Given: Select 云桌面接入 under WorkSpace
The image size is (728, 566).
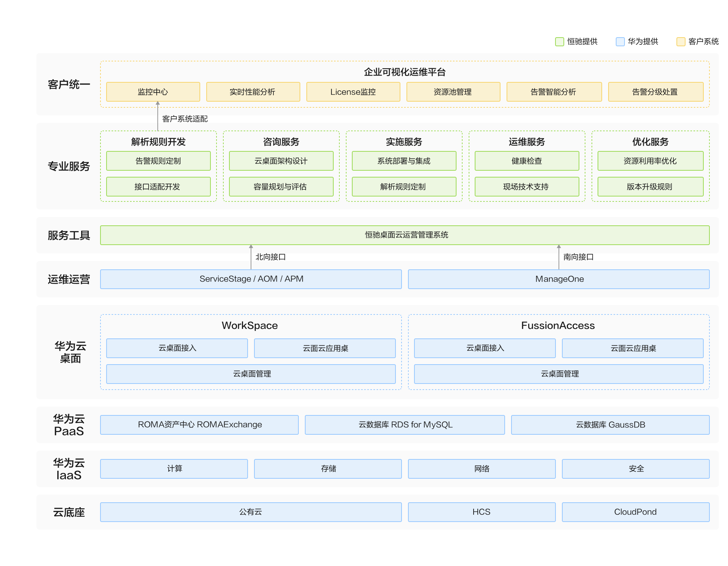Looking at the screenshot, I should click(177, 348).
